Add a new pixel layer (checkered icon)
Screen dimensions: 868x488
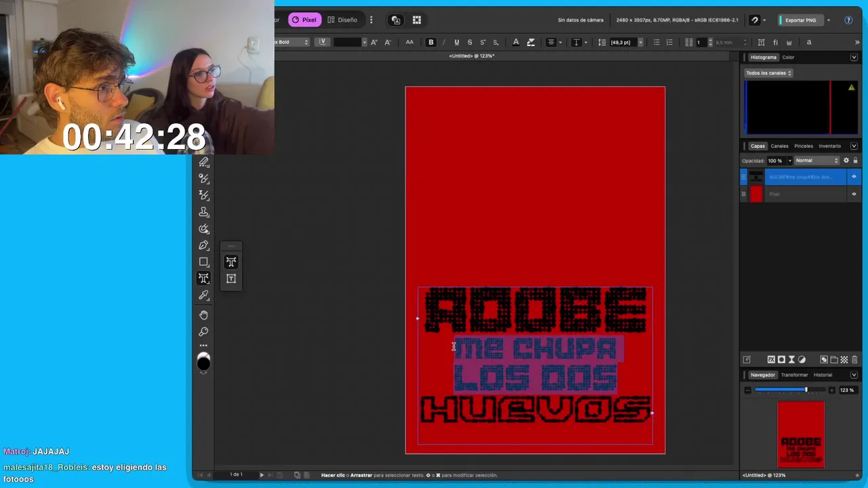pyautogui.click(x=844, y=359)
